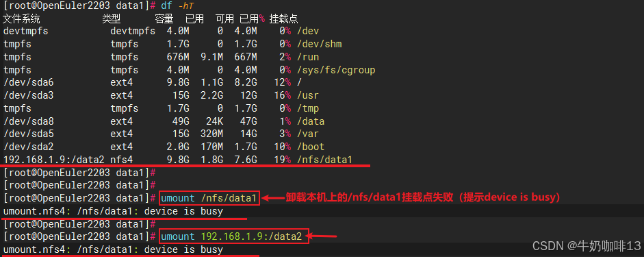This screenshot has width=644, height=257.
Task: Click the '/usr' mount point text
Action: tap(307, 95)
